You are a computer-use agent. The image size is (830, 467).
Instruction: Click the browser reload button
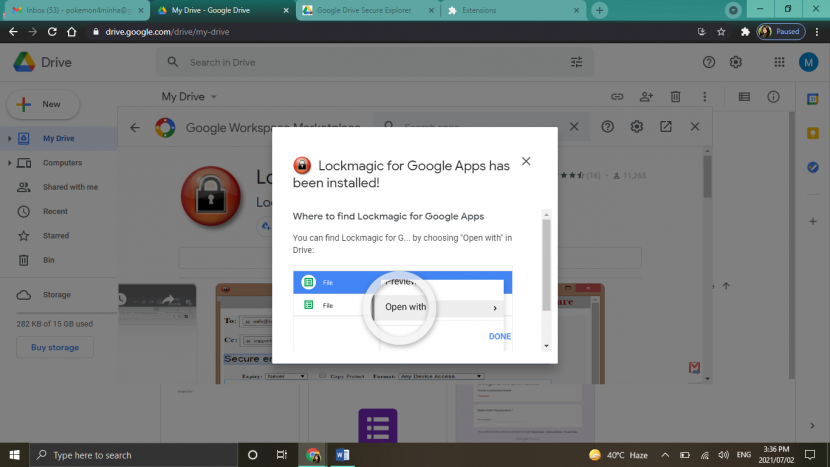(x=52, y=32)
